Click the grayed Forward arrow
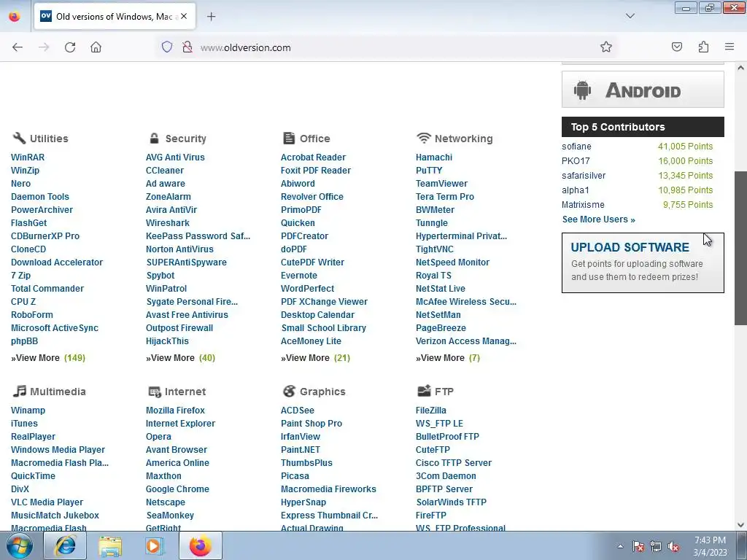 (x=44, y=47)
